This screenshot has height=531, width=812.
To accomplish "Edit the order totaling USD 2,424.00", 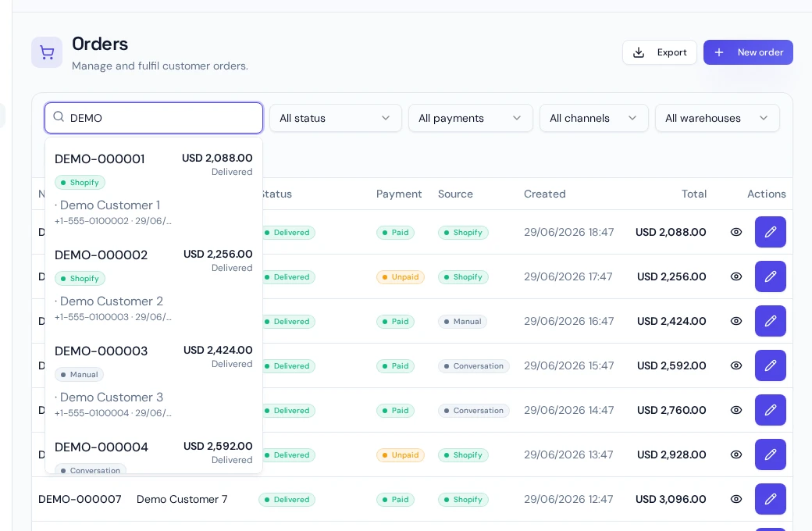I will (x=770, y=321).
